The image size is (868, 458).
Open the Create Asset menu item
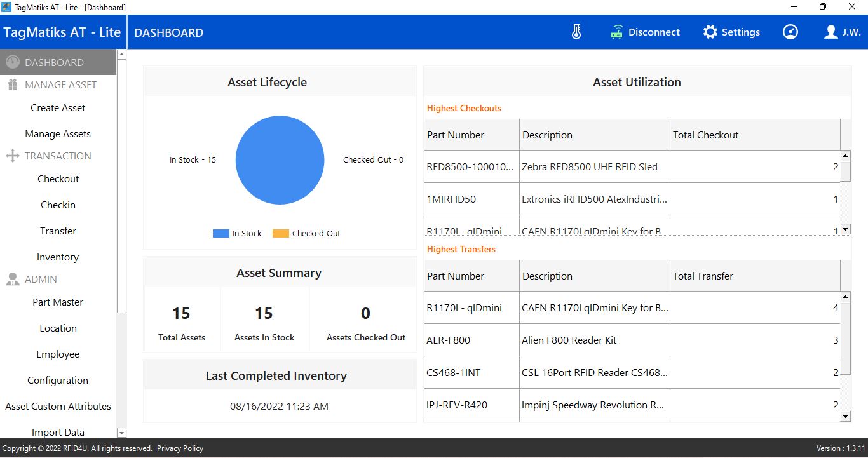click(58, 108)
